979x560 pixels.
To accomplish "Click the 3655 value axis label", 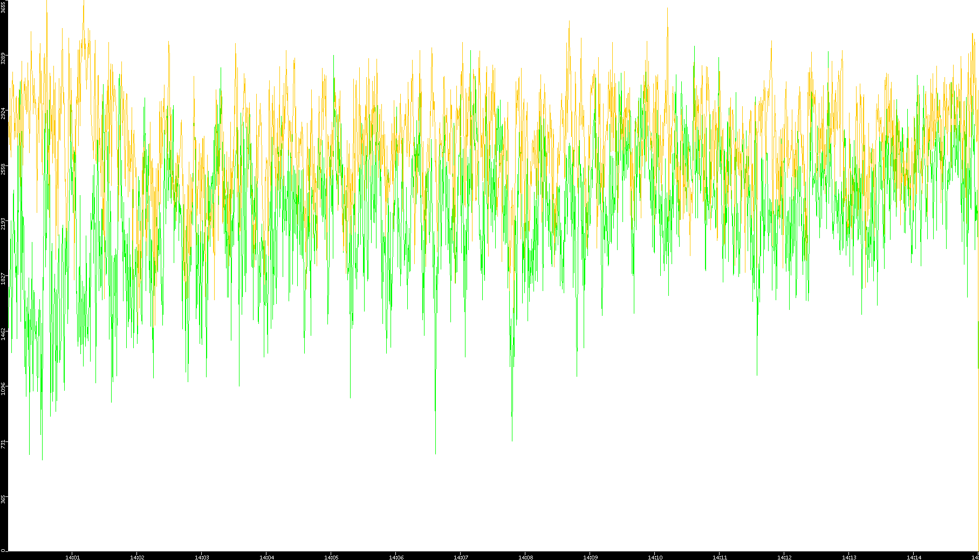I will click(3, 6).
